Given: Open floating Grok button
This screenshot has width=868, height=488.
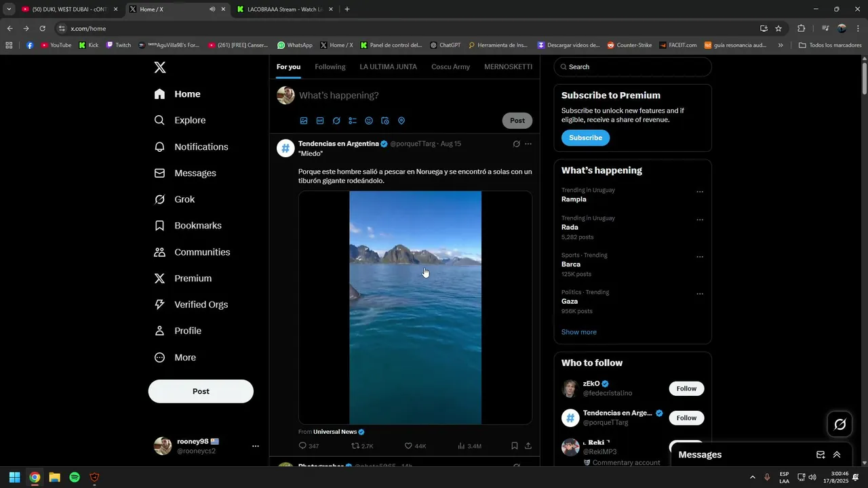Looking at the screenshot, I should [840, 424].
